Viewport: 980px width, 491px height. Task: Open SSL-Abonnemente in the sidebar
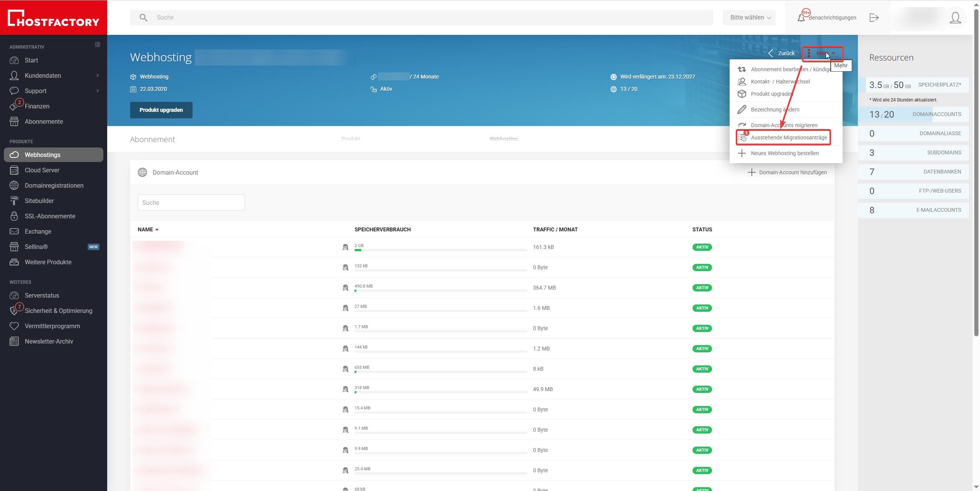50,216
